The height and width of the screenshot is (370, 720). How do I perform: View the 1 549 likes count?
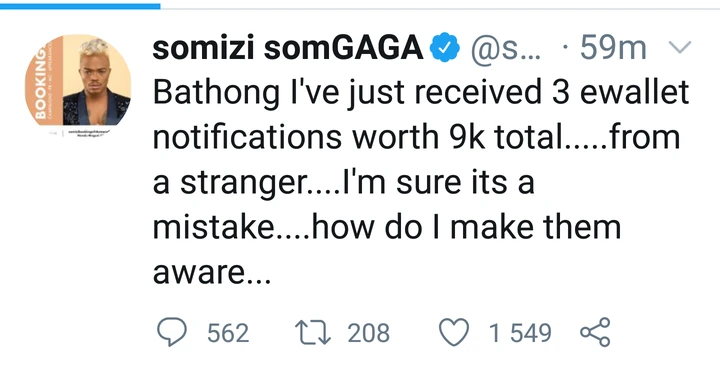519,333
